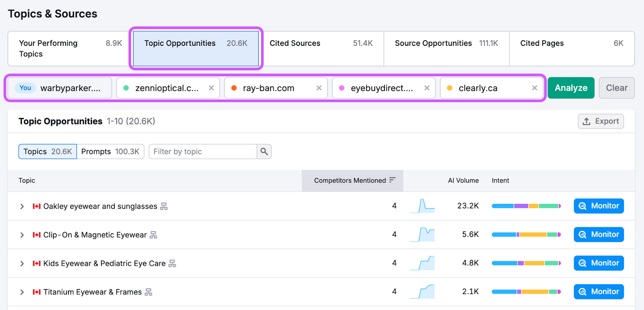644x310 pixels.
Task: Click the Filter by topic input field
Action: click(x=203, y=152)
